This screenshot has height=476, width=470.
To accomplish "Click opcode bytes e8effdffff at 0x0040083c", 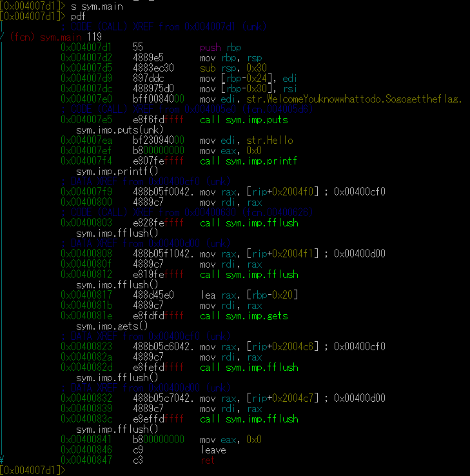I will (158, 419).
